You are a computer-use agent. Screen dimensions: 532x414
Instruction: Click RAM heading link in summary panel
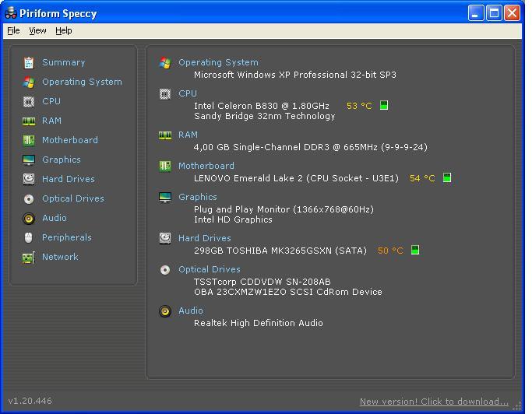click(188, 135)
